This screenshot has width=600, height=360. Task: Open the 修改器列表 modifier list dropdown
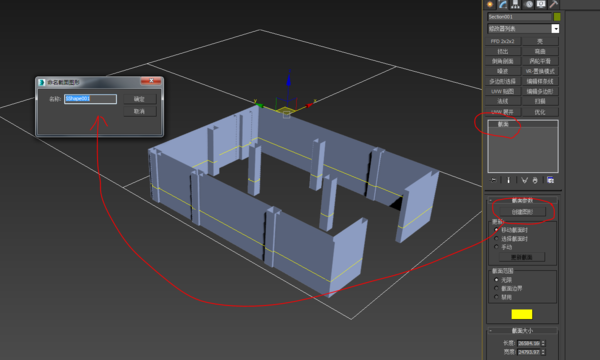555,29
